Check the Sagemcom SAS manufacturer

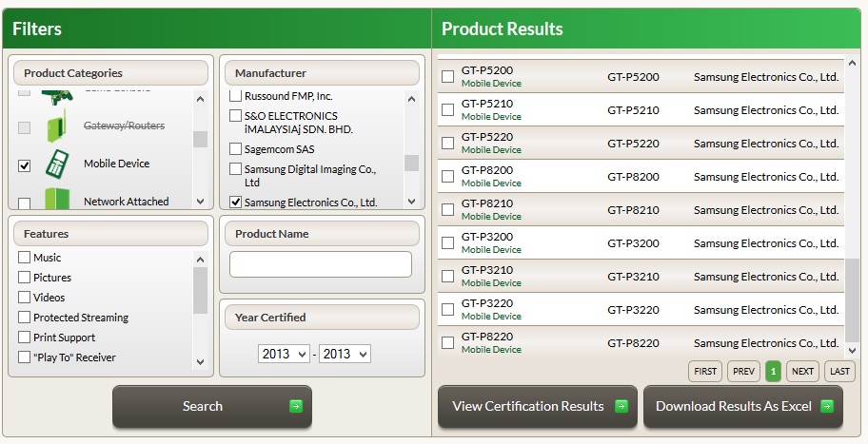pos(235,148)
